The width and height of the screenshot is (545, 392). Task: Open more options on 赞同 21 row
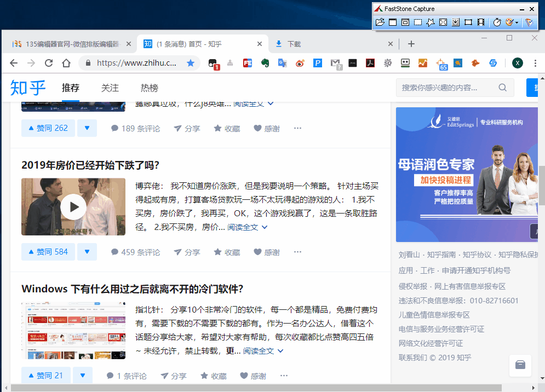[284, 376]
